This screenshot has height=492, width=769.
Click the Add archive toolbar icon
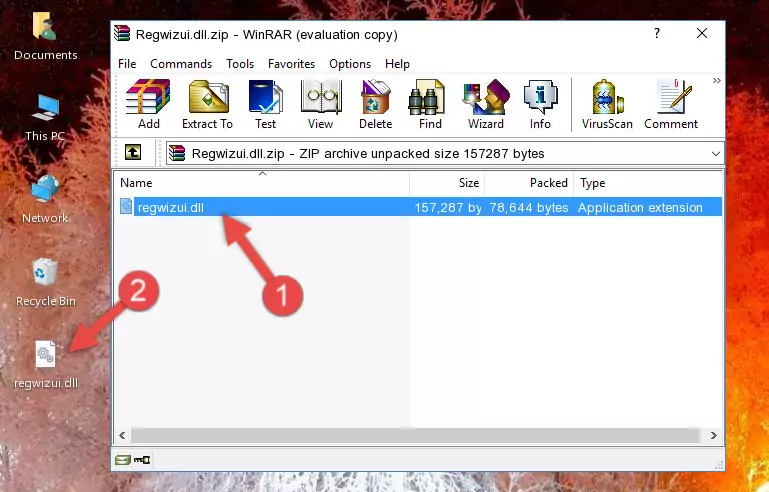coord(148,104)
